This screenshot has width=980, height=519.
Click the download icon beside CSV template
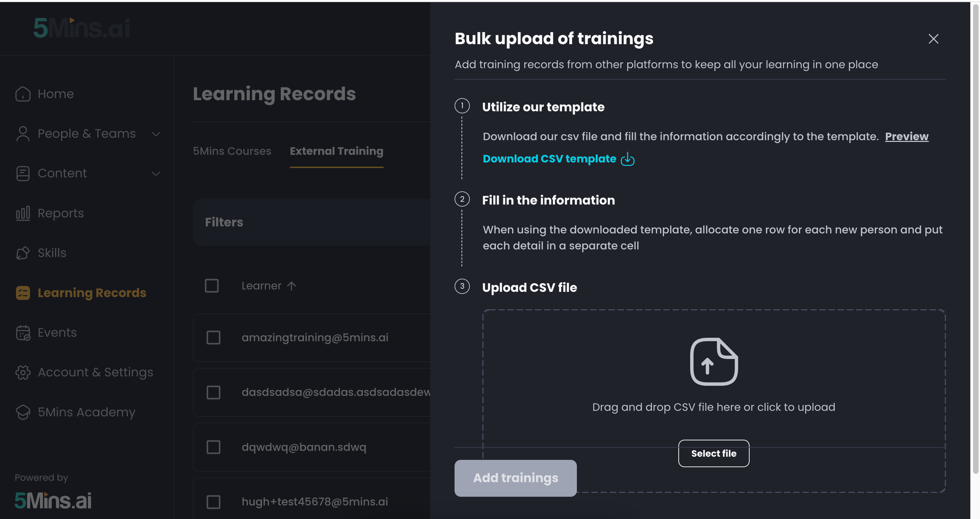[627, 159]
